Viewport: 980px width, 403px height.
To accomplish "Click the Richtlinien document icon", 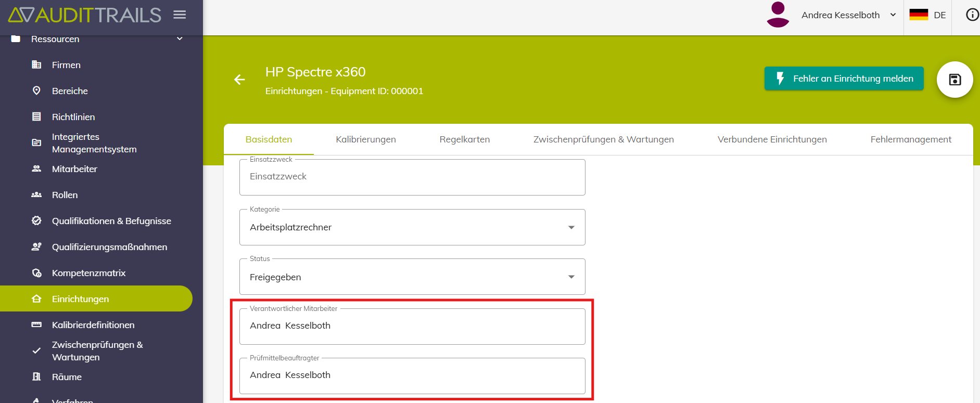I will pos(36,117).
